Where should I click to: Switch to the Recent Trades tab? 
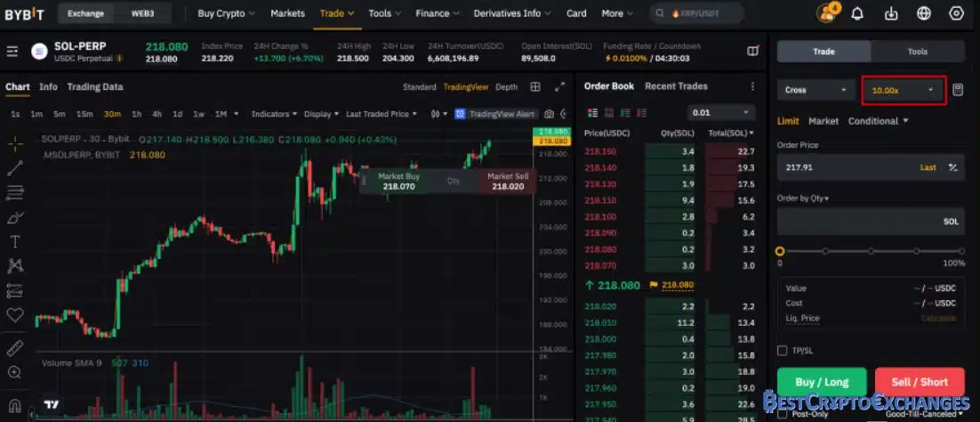point(676,86)
